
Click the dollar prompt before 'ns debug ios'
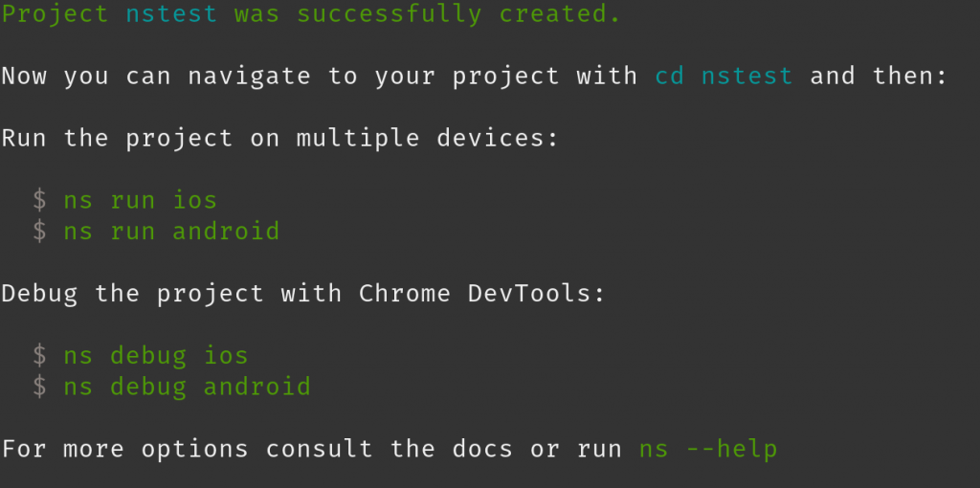click(39, 356)
